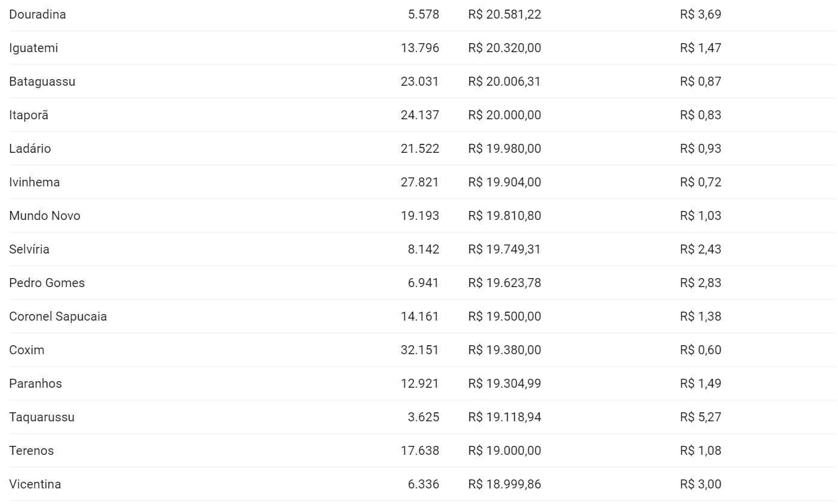This screenshot has width=838, height=504.
Task: Select the Bataguassu population value 23.031
Action: point(420,82)
